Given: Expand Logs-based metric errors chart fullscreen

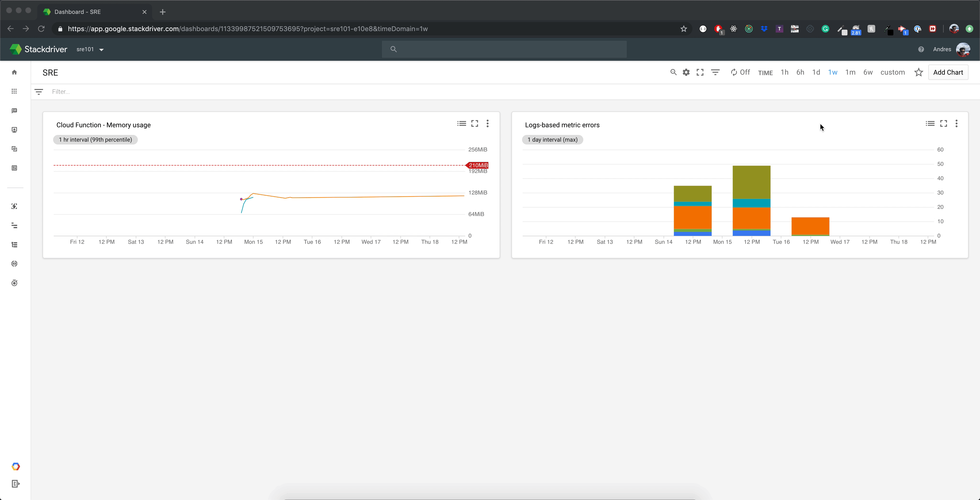Looking at the screenshot, I should [943, 124].
